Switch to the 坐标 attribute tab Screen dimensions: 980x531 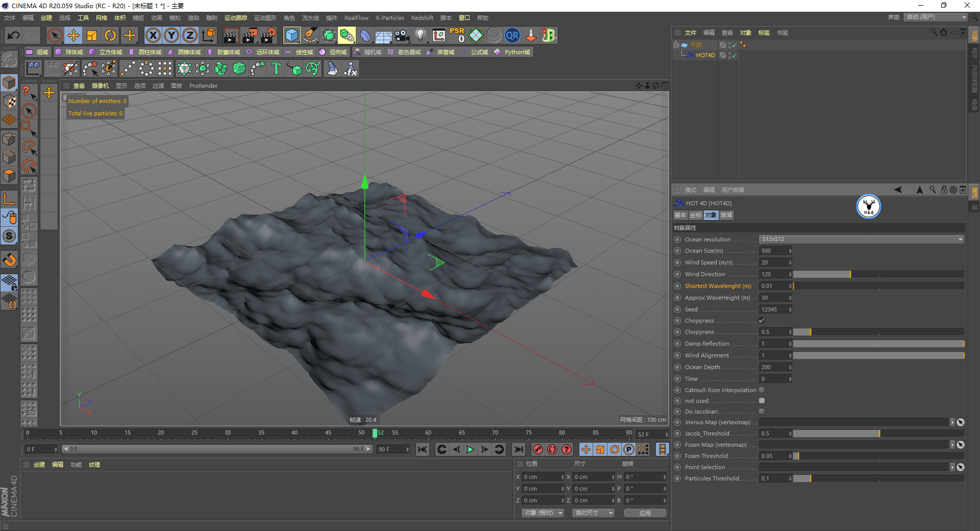pyautogui.click(x=695, y=215)
